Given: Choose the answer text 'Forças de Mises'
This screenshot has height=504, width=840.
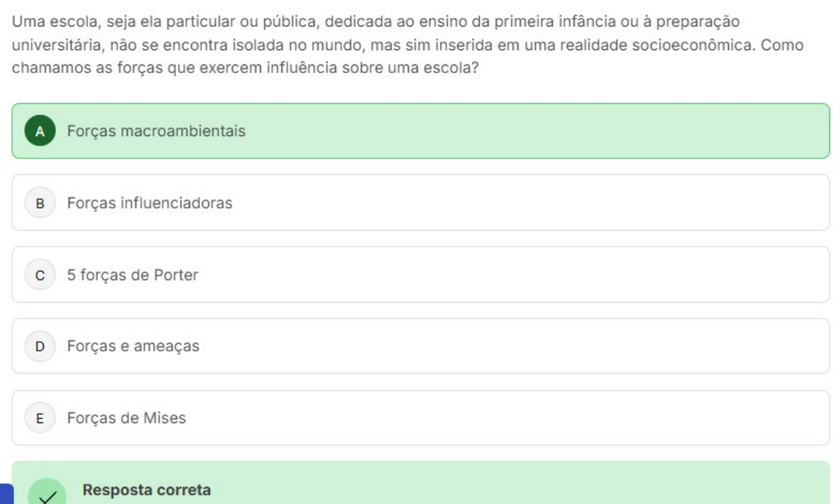Looking at the screenshot, I should [x=127, y=418].
